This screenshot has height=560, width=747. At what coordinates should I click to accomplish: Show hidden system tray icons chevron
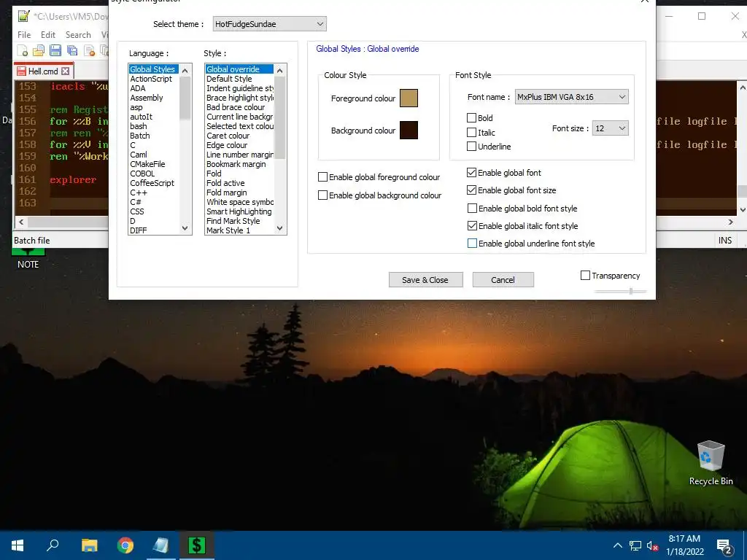(x=617, y=545)
